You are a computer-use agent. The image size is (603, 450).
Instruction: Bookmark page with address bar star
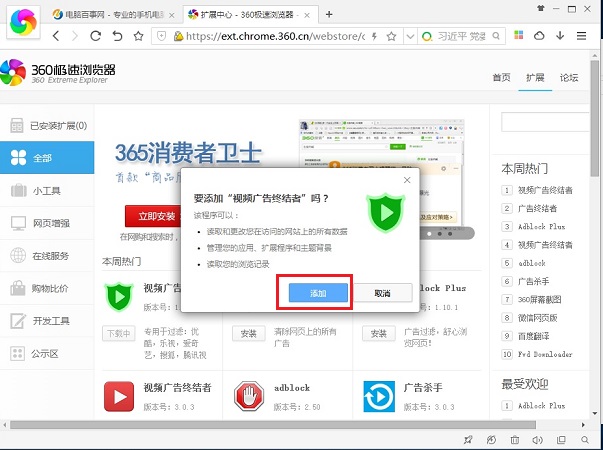(391, 36)
